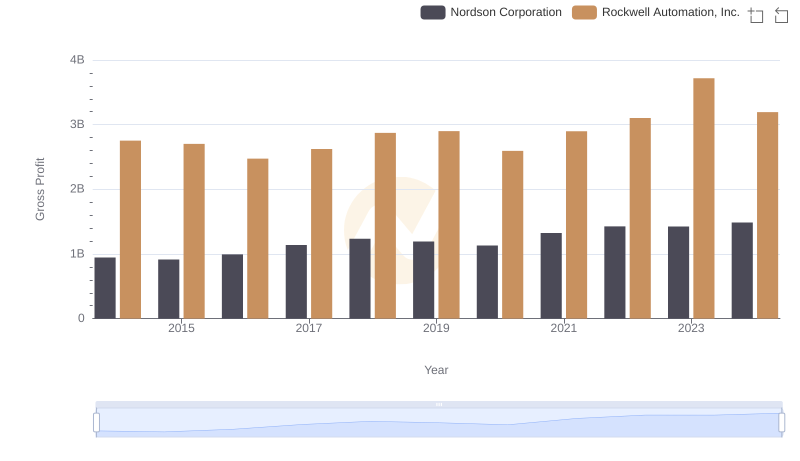Click the 2023 x-axis label

(x=691, y=328)
